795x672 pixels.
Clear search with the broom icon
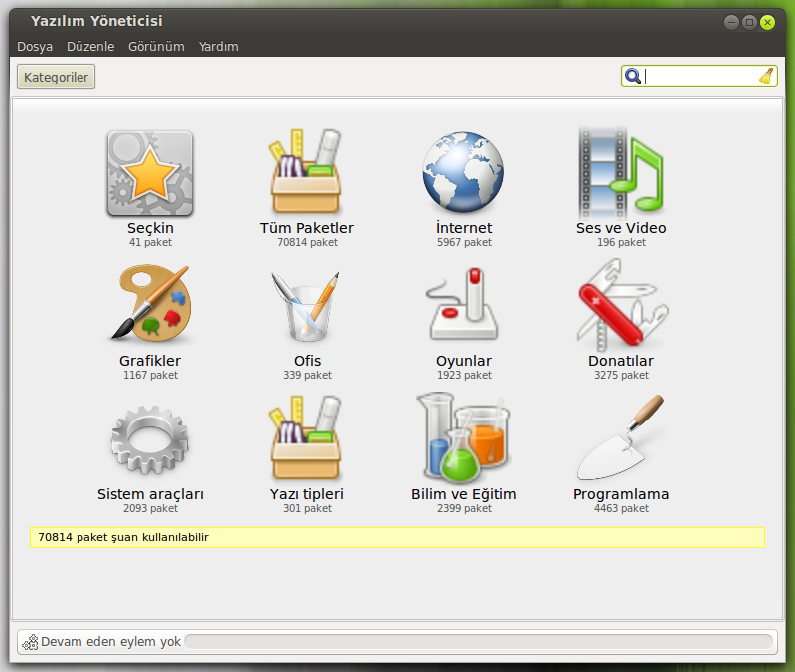(766, 76)
